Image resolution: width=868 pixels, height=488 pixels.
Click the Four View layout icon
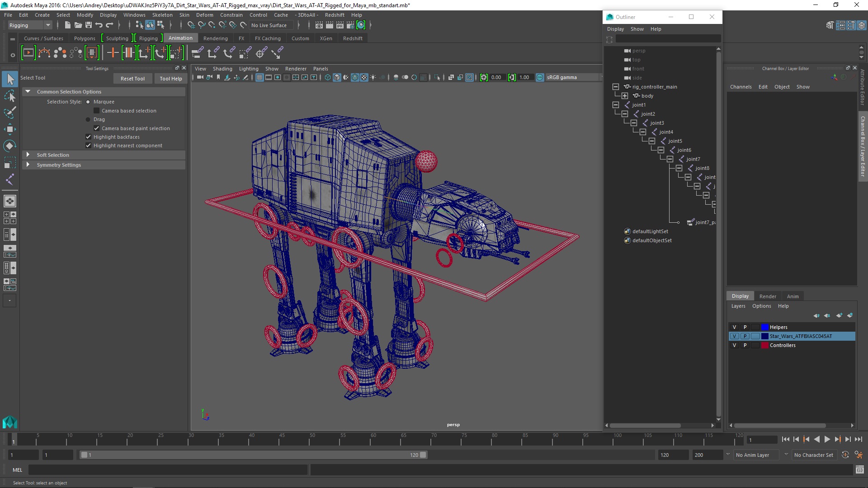pyautogui.click(x=10, y=218)
